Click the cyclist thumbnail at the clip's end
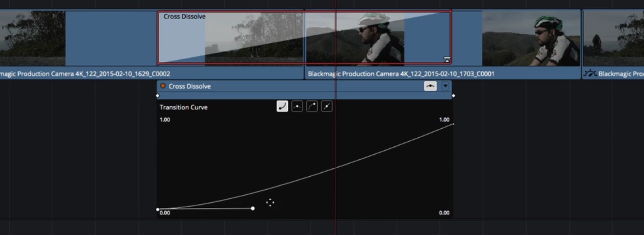Image resolution: width=644 pixels, height=235 pixels. coord(531,38)
